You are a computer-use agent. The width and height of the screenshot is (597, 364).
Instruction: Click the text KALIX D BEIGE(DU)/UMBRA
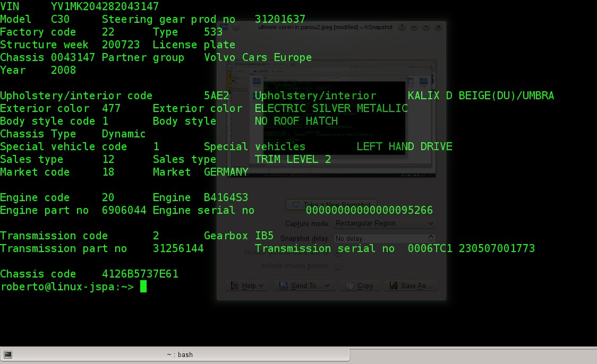click(x=481, y=96)
